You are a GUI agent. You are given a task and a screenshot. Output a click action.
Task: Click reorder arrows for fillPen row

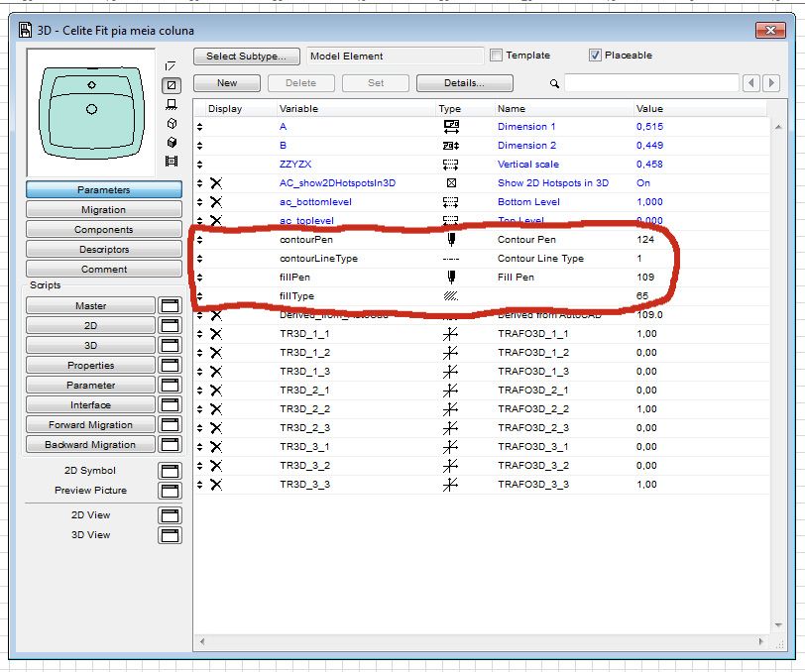click(x=199, y=278)
